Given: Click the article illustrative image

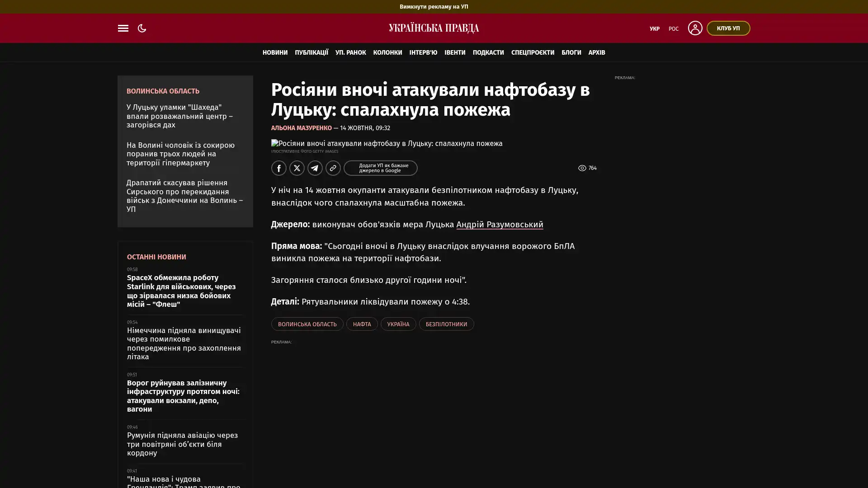Looking at the screenshot, I should 387,144.
